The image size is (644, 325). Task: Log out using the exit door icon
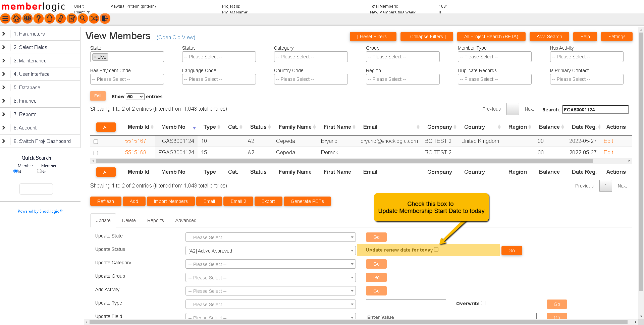click(105, 19)
